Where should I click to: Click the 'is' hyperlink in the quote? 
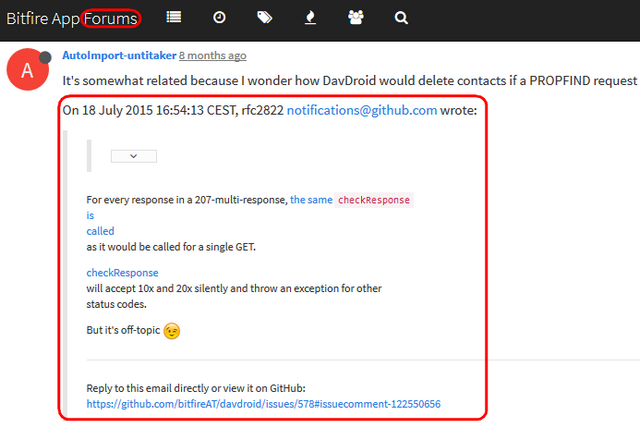90,215
